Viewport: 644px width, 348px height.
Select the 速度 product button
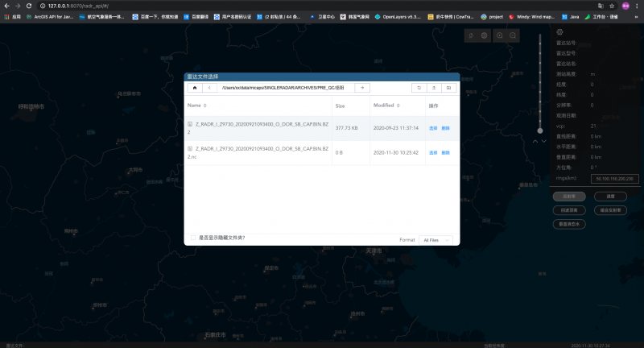pyautogui.click(x=610, y=196)
